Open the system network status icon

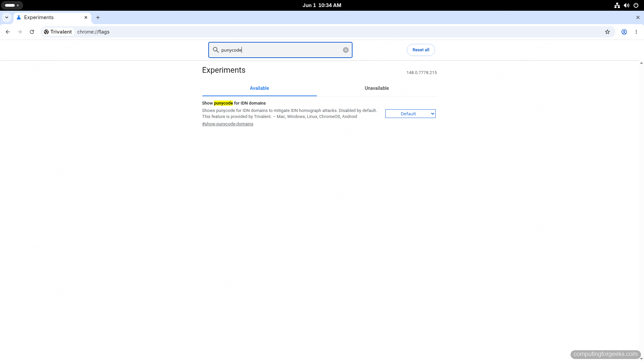(617, 5)
